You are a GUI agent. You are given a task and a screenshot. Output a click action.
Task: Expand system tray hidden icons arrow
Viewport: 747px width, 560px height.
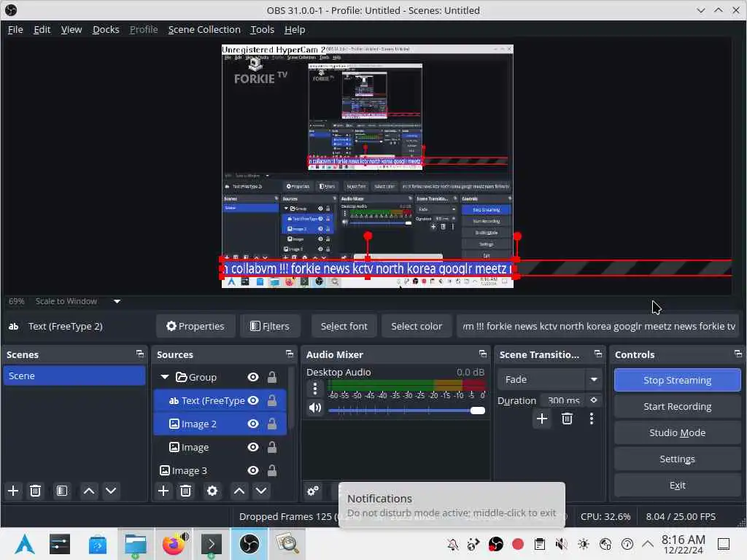[x=648, y=544]
